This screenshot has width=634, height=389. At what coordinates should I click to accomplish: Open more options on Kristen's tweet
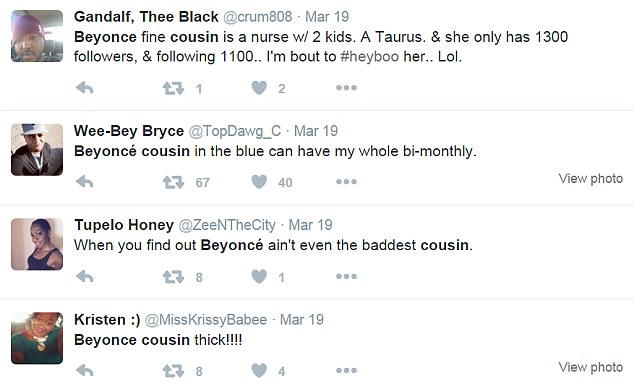346,370
